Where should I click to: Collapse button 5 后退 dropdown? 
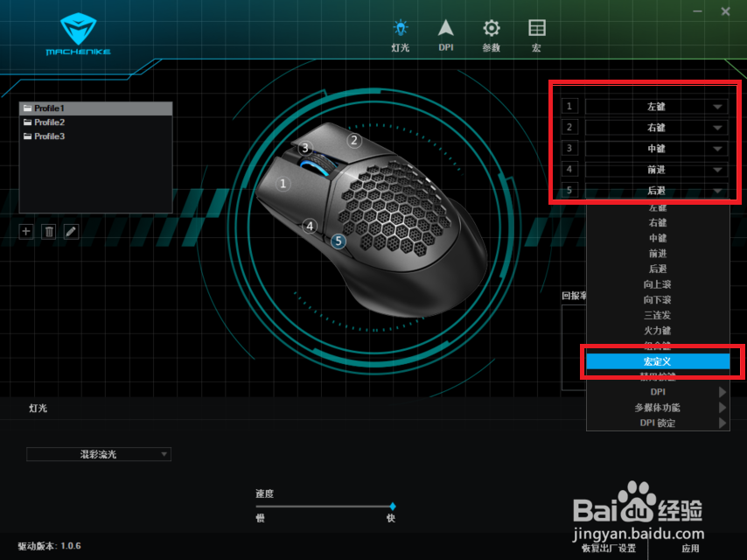[657, 190]
